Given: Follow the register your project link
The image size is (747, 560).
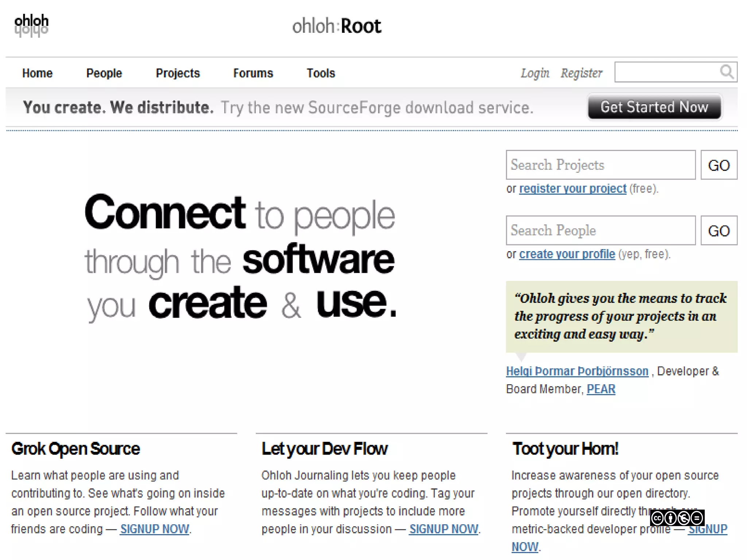Looking at the screenshot, I should tap(573, 188).
